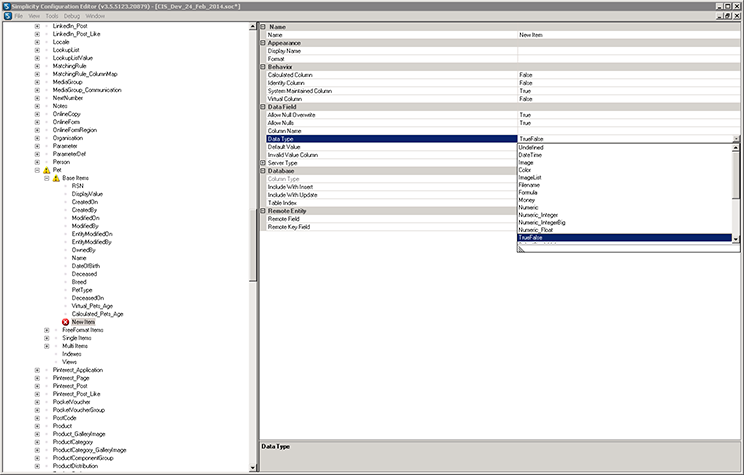Image resolution: width=744 pixels, height=475 pixels.
Task: Choose Numeric_IntegerBig in the data type list
Action: point(624,223)
